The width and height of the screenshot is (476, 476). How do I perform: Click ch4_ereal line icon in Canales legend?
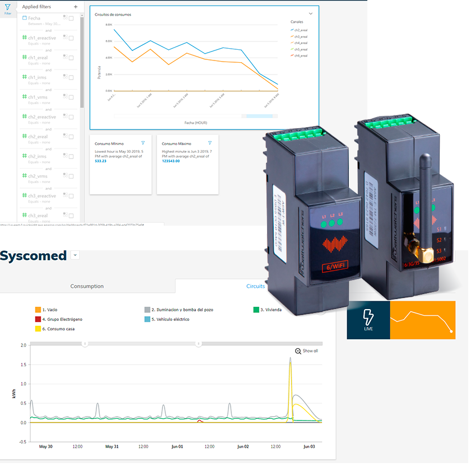click(x=292, y=43)
